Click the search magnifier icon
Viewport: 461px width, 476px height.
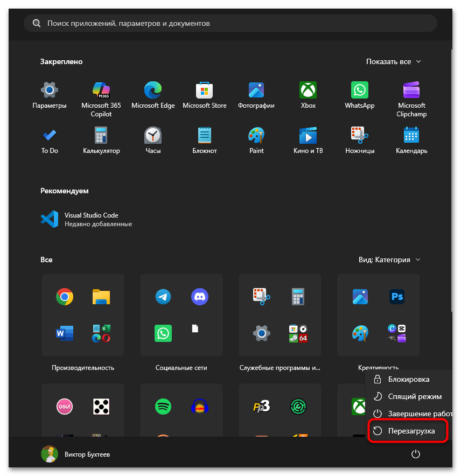tap(37, 23)
